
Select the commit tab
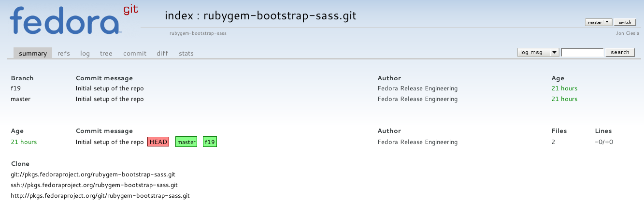[134, 54]
